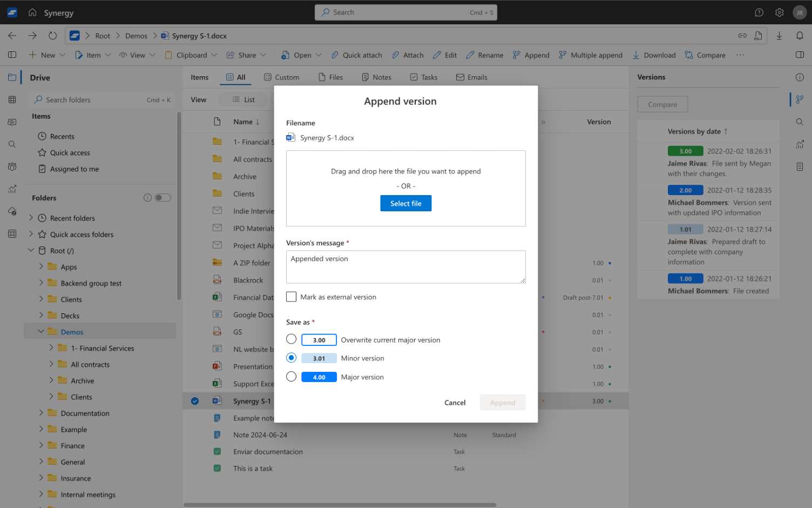Reload the current folder view

pos(52,36)
